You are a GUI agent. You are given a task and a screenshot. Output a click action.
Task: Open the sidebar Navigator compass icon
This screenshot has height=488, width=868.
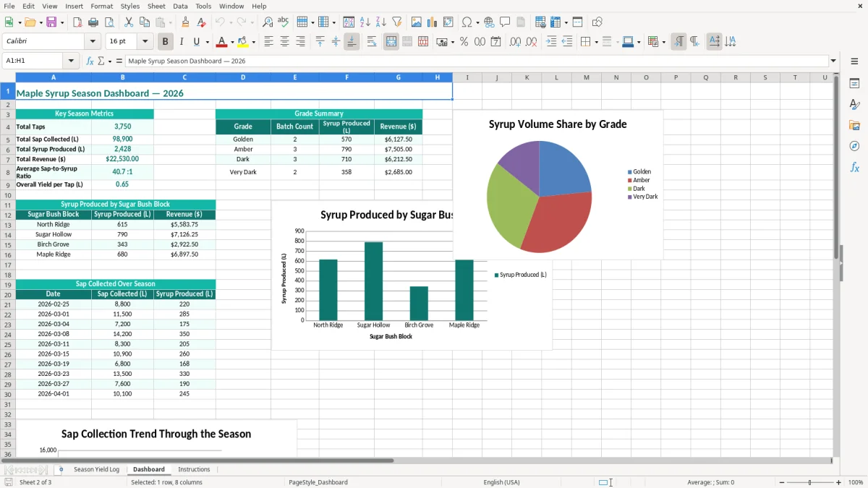tap(854, 146)
